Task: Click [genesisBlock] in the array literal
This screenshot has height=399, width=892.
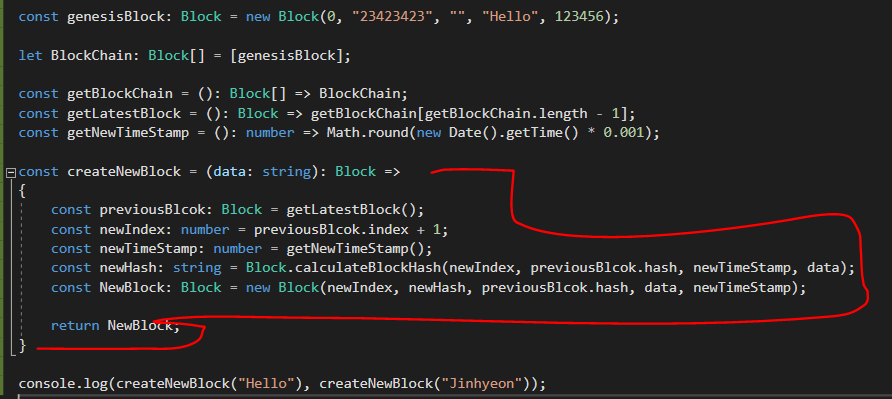Action: coord(287,55)
